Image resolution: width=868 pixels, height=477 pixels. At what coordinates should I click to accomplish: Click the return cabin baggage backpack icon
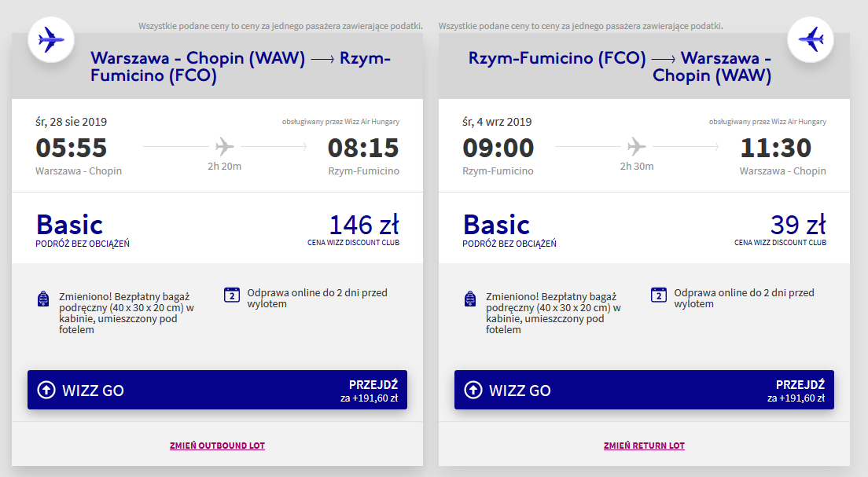click(470, 299)
